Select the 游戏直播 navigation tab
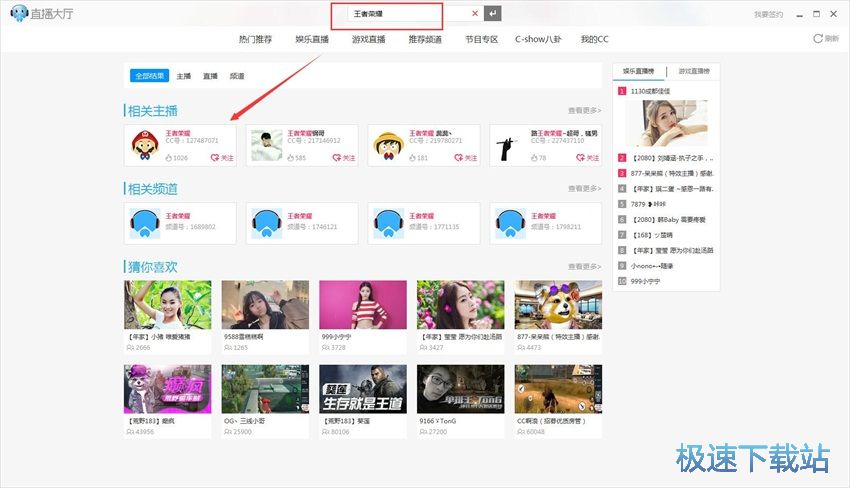 pos(369,39)
